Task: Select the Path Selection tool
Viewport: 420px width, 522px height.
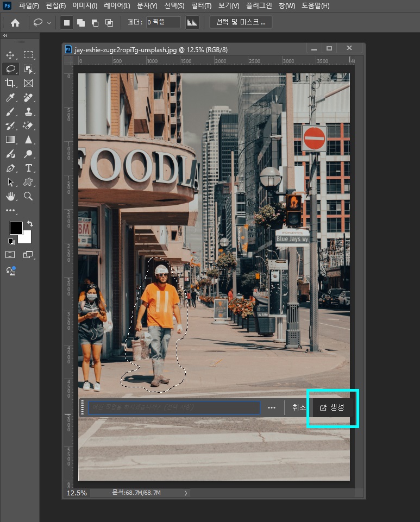Action: 10,182
